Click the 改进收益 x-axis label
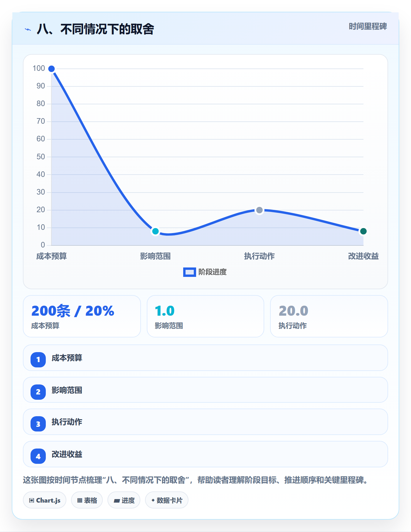 click(363, 256)
